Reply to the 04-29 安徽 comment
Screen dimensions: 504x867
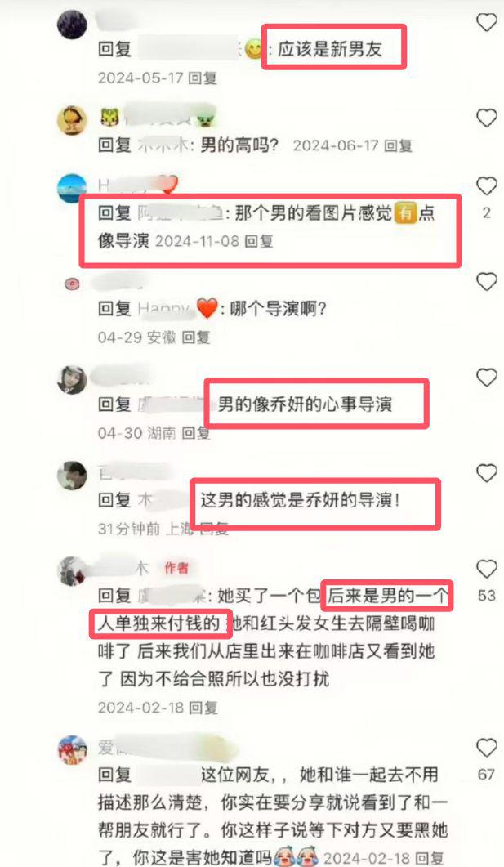click(195, 337)
